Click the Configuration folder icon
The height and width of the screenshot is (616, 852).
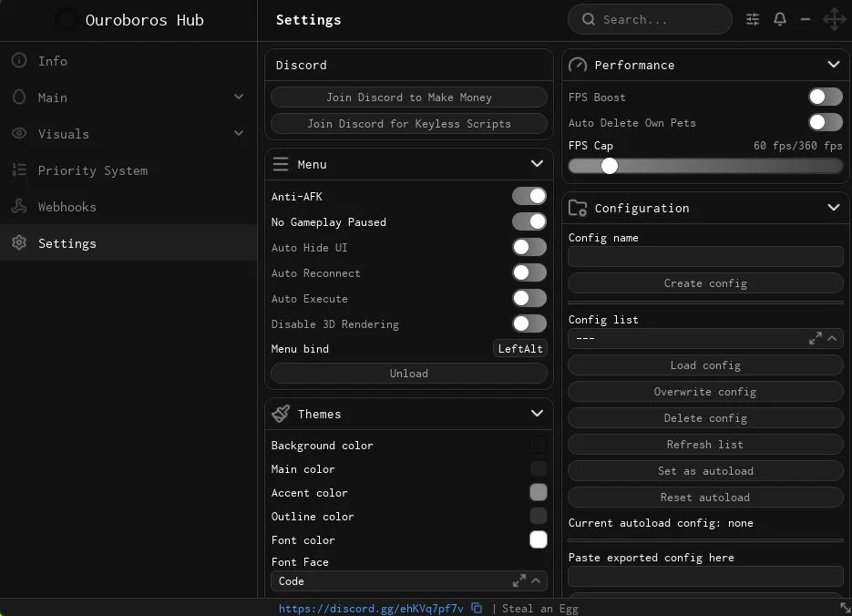(x=578, y=208)
